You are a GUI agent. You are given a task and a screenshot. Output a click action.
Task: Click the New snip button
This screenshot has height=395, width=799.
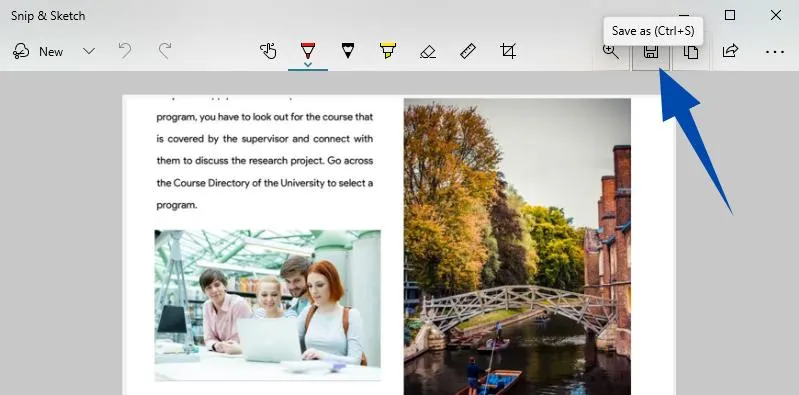click(38, 51)
